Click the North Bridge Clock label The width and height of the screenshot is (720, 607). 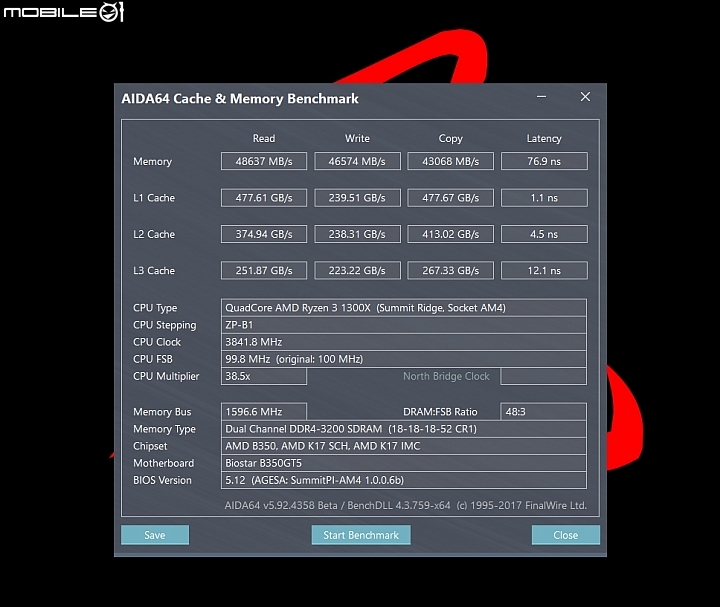[x=446, y=376]
